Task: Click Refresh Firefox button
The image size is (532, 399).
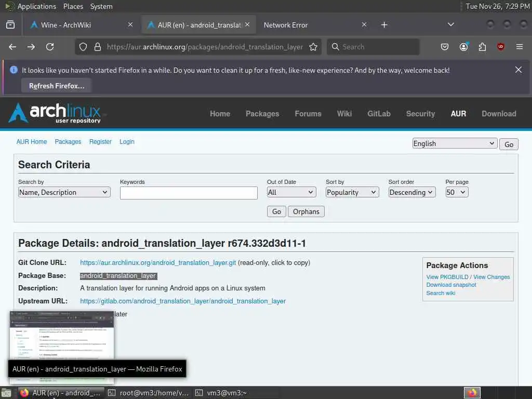Action: [57, 86]
